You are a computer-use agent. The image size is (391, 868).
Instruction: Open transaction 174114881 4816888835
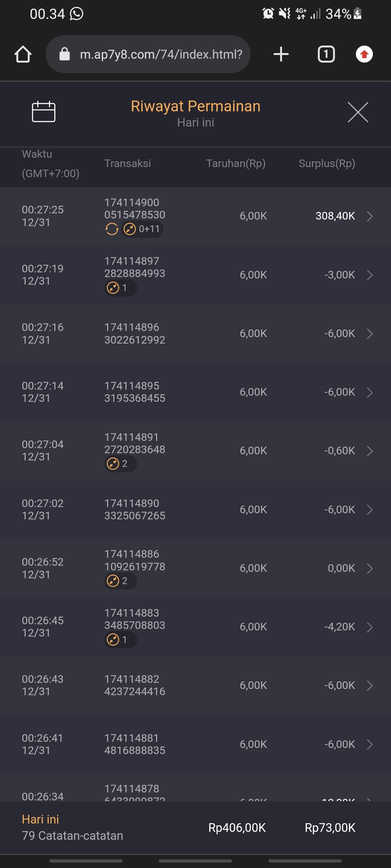135,744
